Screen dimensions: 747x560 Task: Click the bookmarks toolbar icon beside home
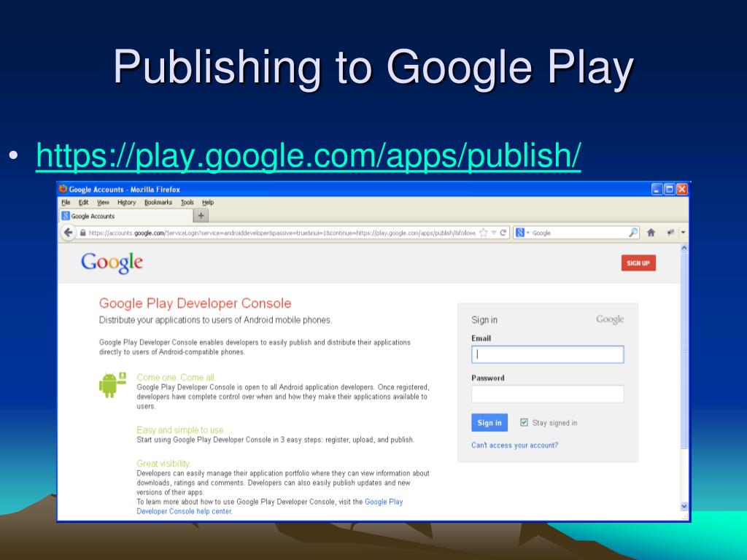671,233
